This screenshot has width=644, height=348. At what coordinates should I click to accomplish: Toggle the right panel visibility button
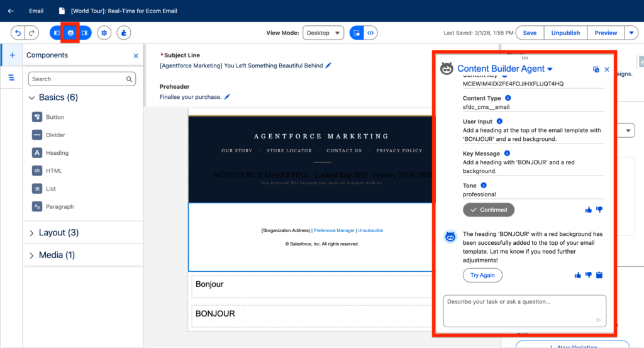(x=84, y=33)
